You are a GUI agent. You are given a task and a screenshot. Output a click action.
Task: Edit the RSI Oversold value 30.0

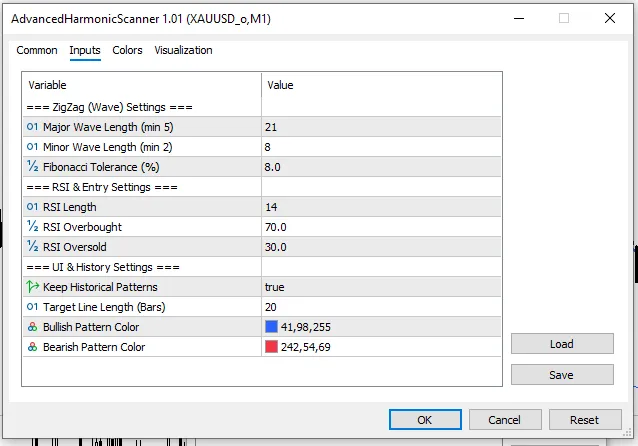[381, 247]
